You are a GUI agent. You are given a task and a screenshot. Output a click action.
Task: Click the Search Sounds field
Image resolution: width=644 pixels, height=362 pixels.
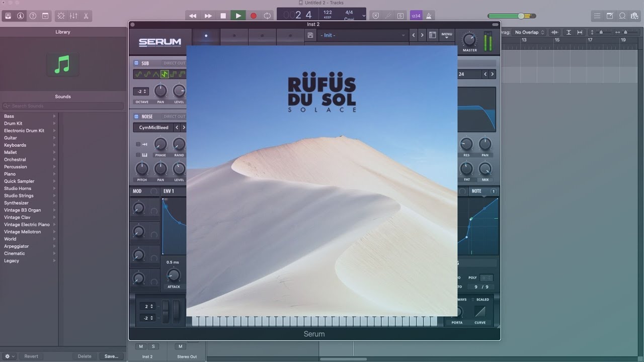click(x=63, y=106)
